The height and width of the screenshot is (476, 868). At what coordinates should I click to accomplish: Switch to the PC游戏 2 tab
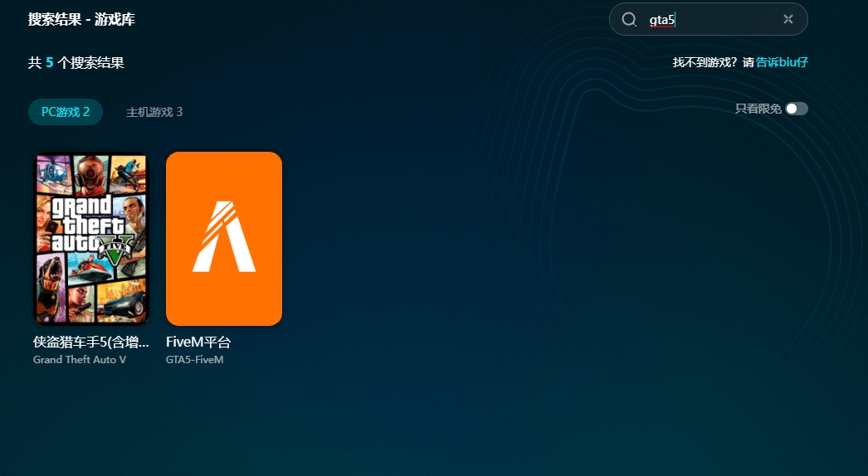tap(66, 112)
